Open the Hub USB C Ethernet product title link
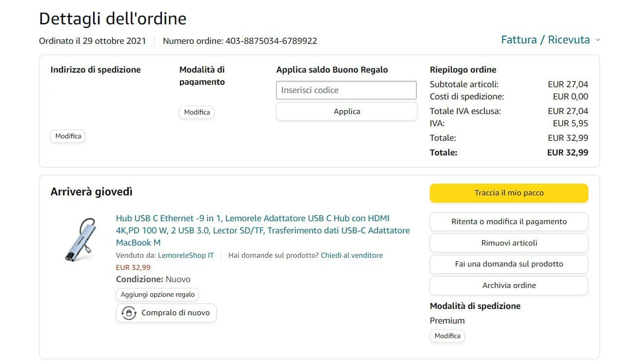 (x=262, y=230)
